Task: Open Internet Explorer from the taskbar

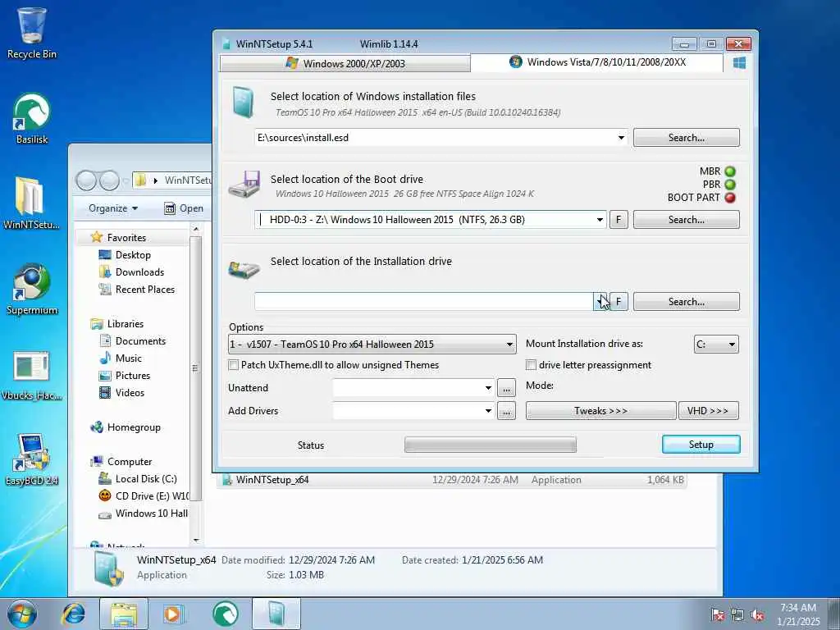Action: tap(73, 614)
